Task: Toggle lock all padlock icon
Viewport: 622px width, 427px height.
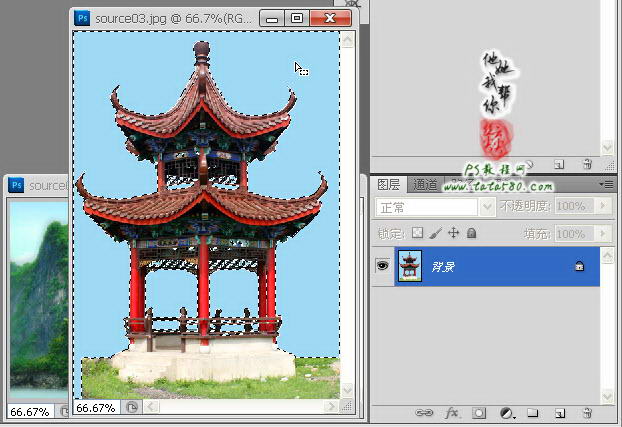Action: [471, 233]
